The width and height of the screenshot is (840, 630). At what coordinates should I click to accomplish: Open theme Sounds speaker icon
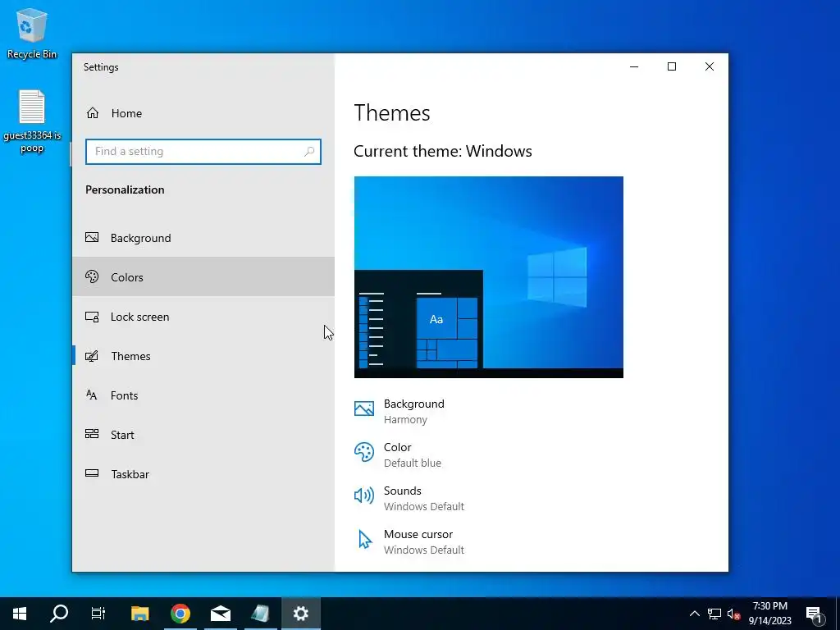[363, 495]
